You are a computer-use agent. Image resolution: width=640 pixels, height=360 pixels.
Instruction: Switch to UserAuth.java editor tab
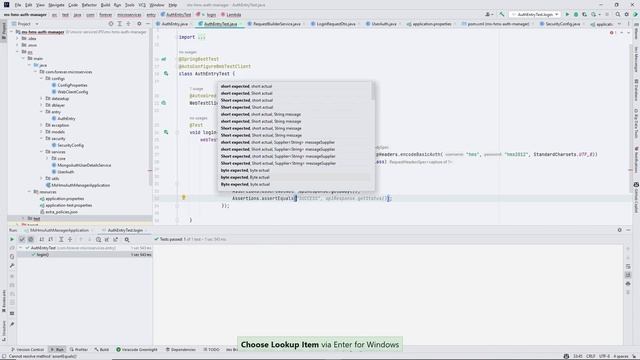click(384, 24)
